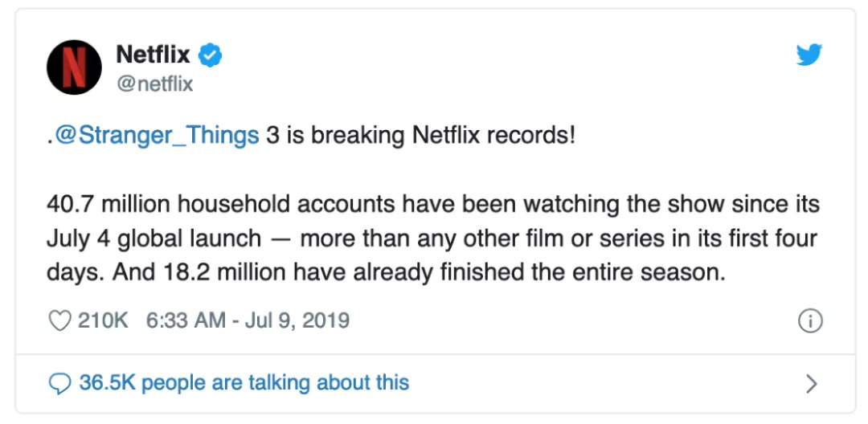Click the blue speech bubble reply icon
868x424 pixels.
(60, 383)
